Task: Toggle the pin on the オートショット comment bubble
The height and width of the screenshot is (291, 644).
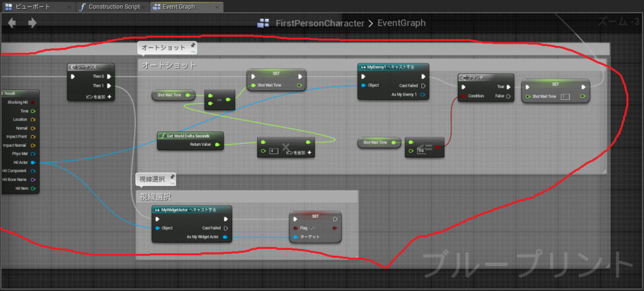Action: point(192,47)
